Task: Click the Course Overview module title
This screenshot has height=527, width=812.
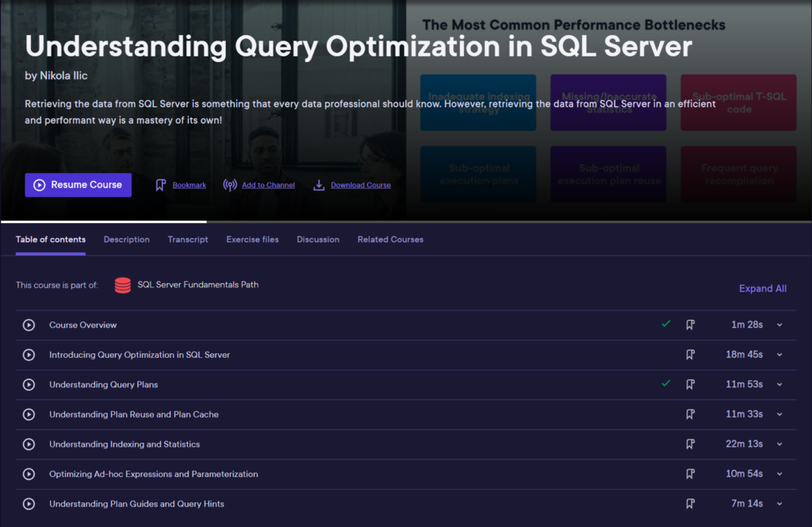Action: 82,325
